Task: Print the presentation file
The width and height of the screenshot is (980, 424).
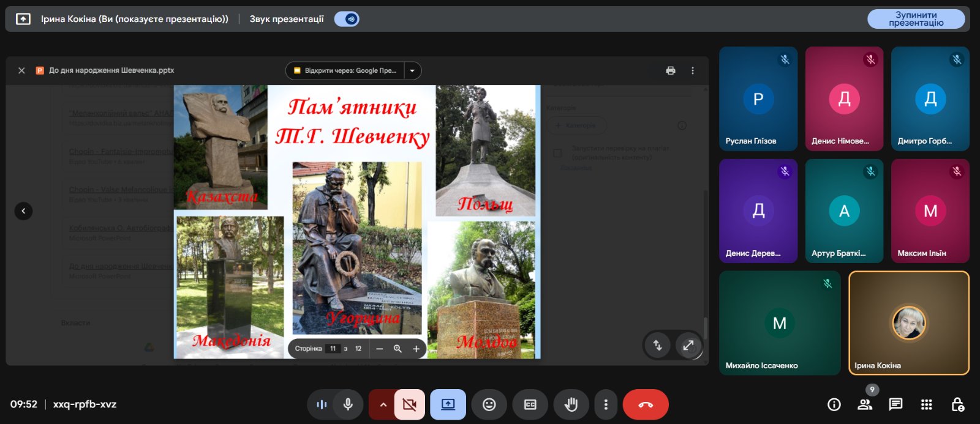Action: [x=671, y=70]
